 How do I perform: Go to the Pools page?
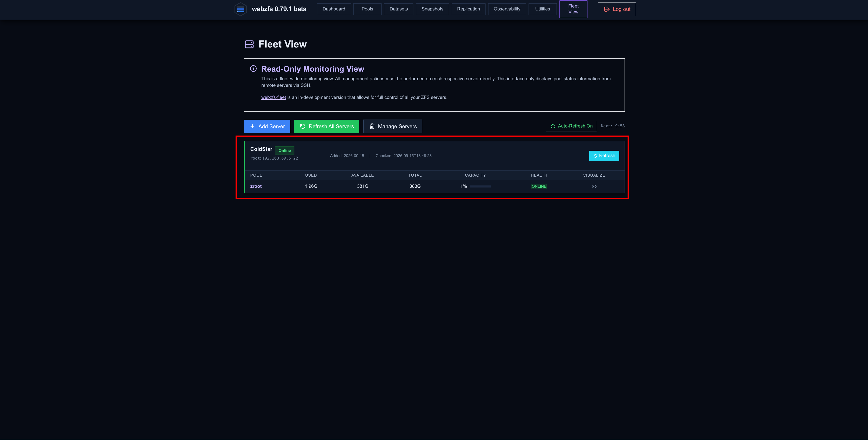pyautogui.click(x=367, y=9)
